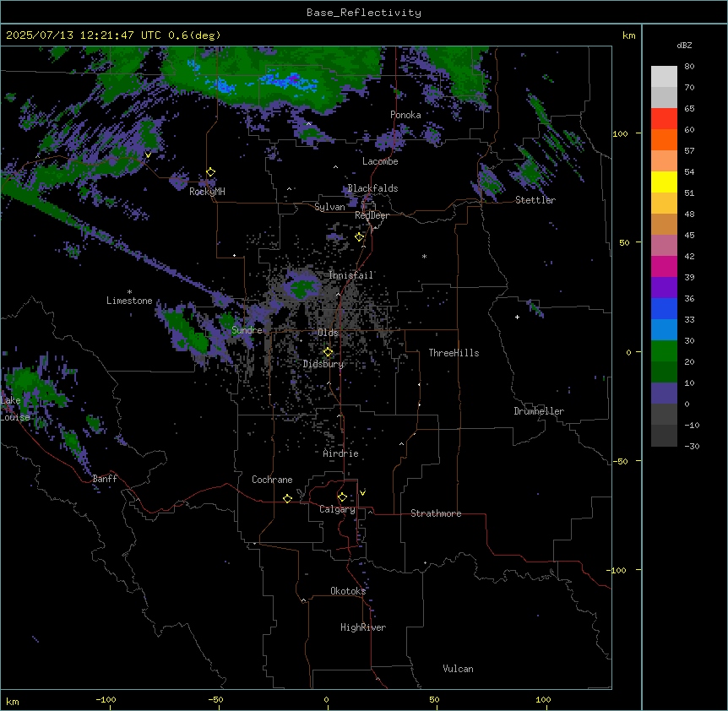Image resolution: width=728 pixels, height=711 pixels.
Task: Click the yellow diamond marker just south of RedDeer
Action: point(359,237)
